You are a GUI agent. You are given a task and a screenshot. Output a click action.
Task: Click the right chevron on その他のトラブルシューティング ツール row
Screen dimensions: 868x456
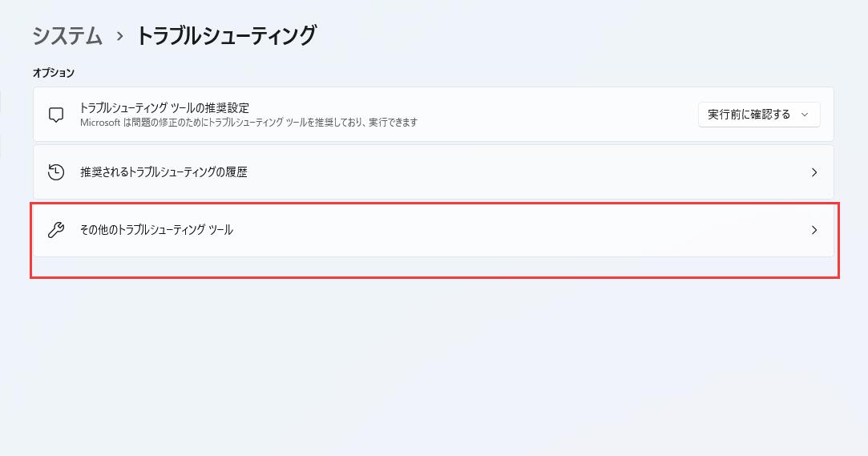click(814, 230)
